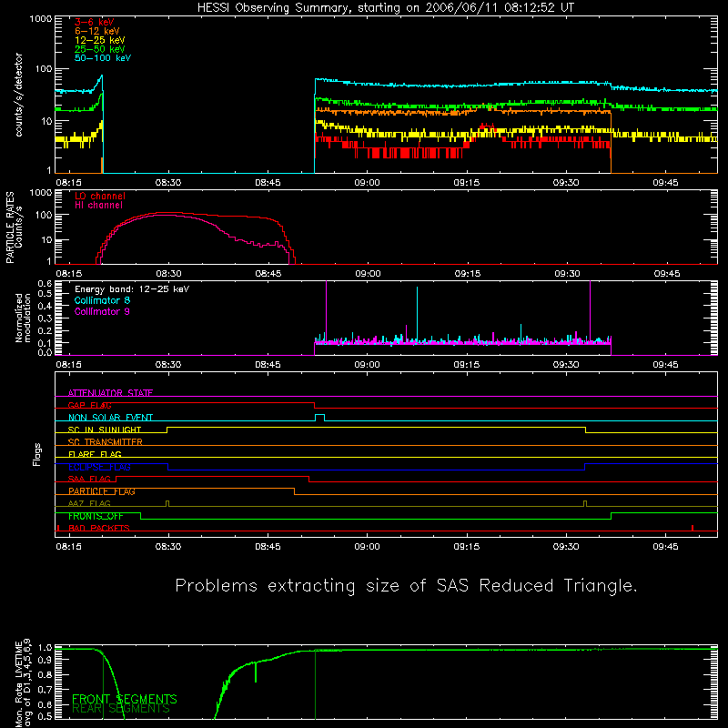The height and width of the screenshot is (728, 728).
Task: Click the FLARE_FLAG label
Action: 95,454
